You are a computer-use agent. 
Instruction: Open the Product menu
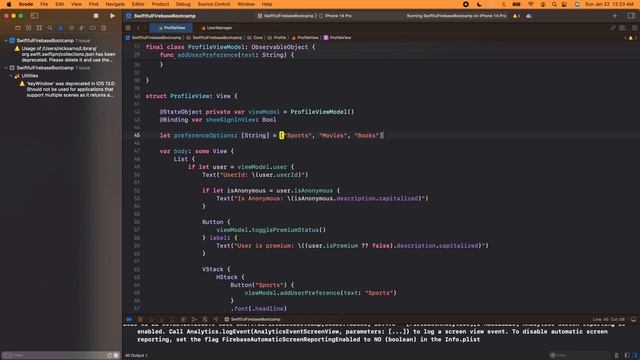pyautogui.click(x=160, y=4)
